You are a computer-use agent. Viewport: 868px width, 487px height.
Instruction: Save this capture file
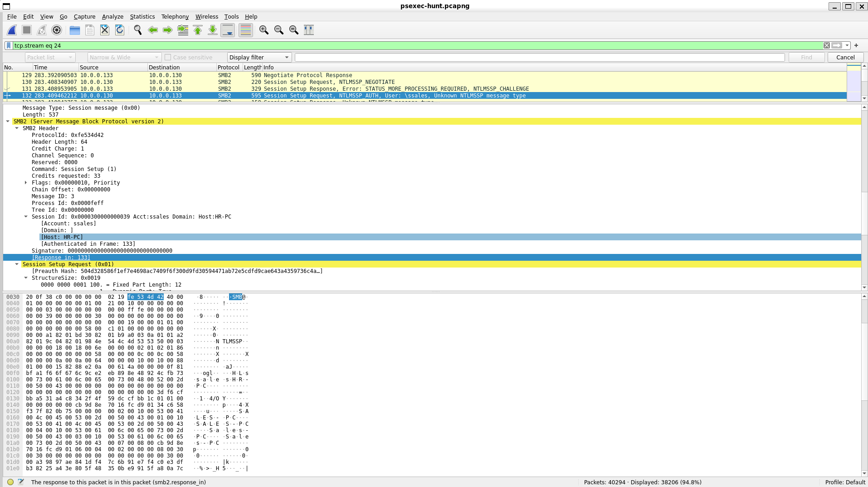click(x=90, y=30)
